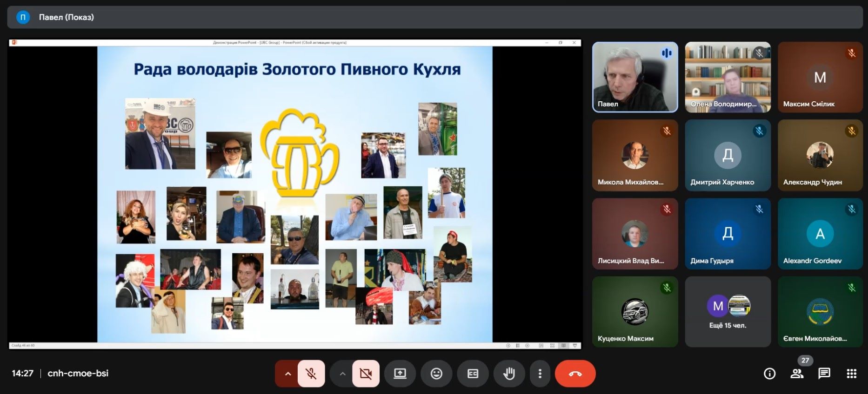
Task: Open the chat messages panel
Action: pos(824,374)
